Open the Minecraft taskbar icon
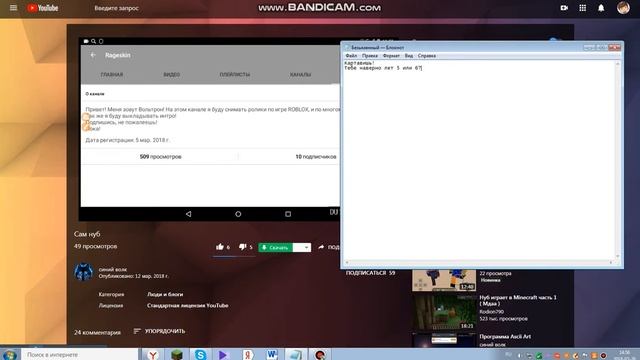 177,354
